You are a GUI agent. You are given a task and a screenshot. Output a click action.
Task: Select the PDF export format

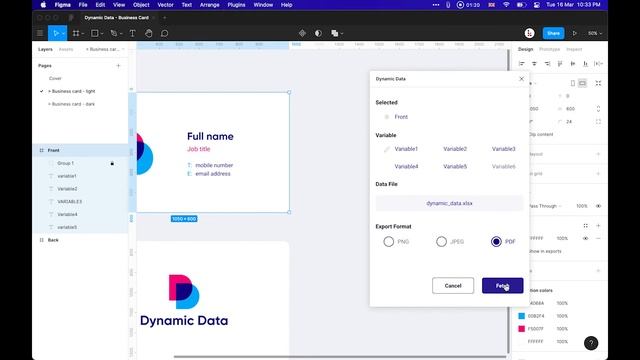click(496, 242)
